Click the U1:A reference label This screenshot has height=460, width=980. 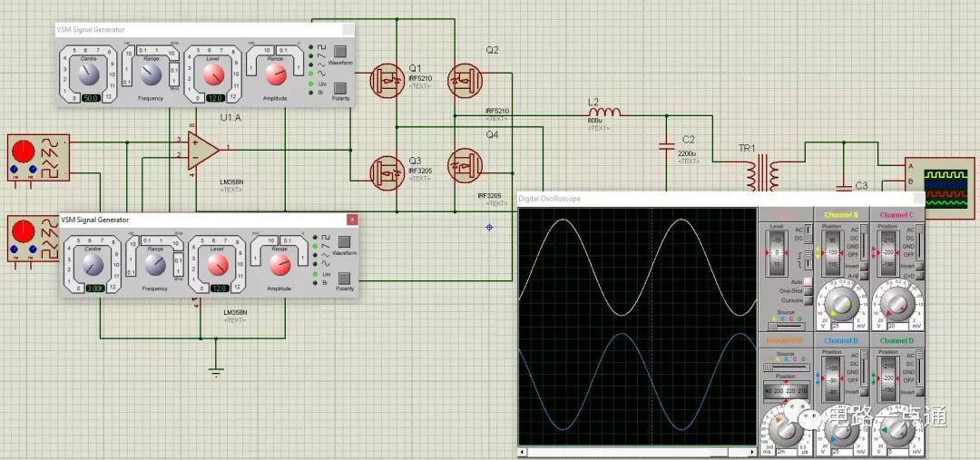230,118
